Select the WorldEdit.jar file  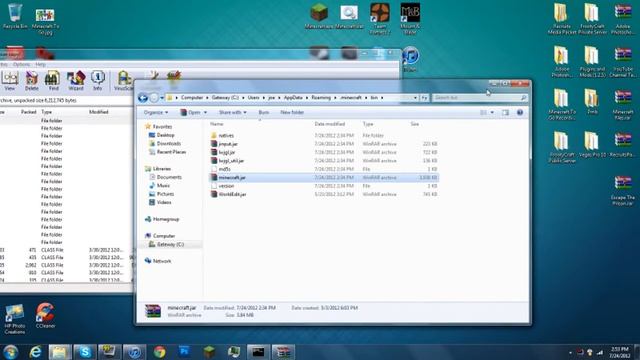(x=229, y=194)
